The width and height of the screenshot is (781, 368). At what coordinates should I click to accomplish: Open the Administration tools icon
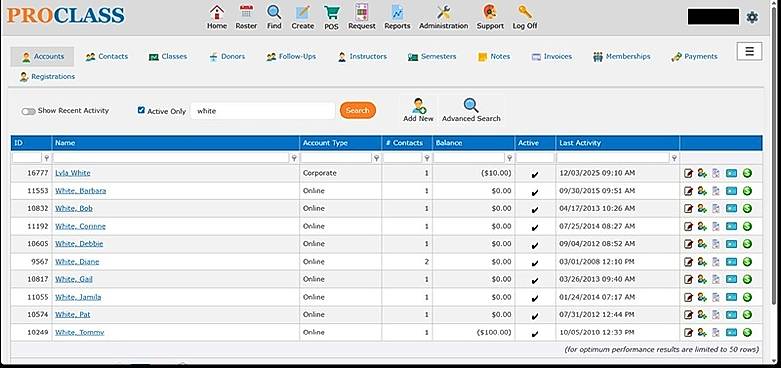pos(443,12)
